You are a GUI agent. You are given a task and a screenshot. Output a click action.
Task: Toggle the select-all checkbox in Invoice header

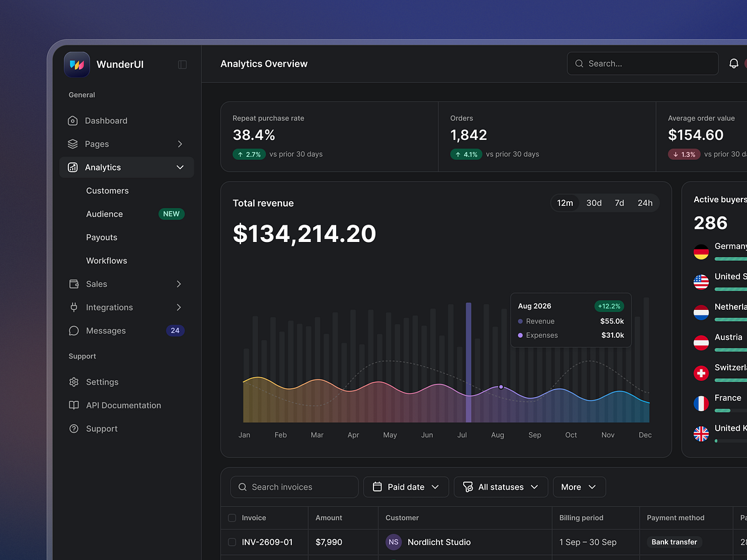tap(232, 518)
